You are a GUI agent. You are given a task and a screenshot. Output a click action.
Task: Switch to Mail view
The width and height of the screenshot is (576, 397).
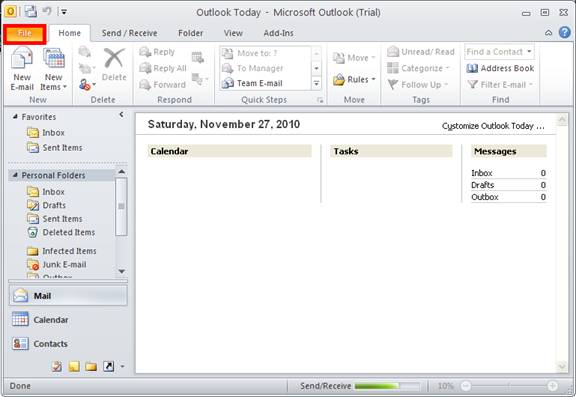68,296
